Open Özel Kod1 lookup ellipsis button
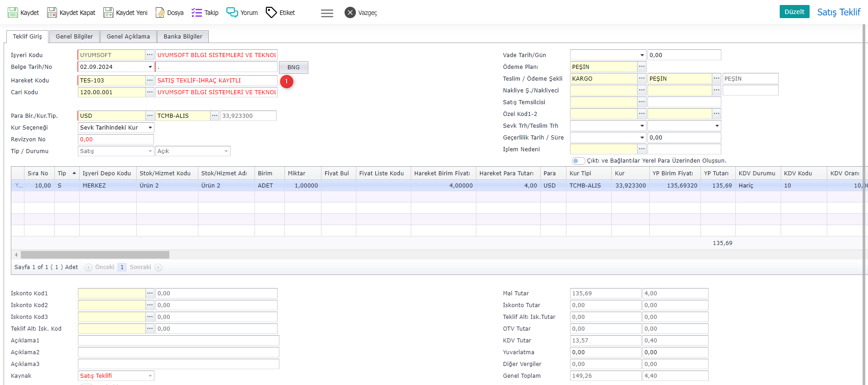868x385 pixels. [642, 114]
